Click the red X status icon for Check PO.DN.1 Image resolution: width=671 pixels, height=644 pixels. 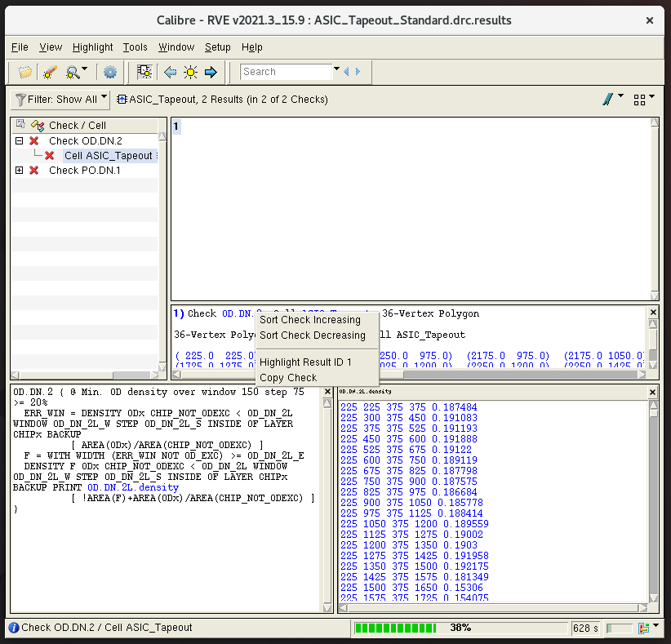point(33,171)
